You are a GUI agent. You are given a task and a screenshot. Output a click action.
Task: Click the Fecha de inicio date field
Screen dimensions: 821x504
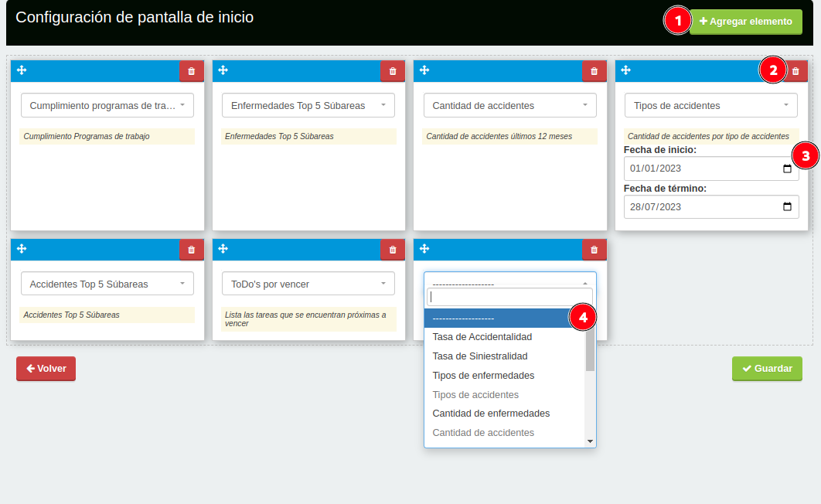711,169
